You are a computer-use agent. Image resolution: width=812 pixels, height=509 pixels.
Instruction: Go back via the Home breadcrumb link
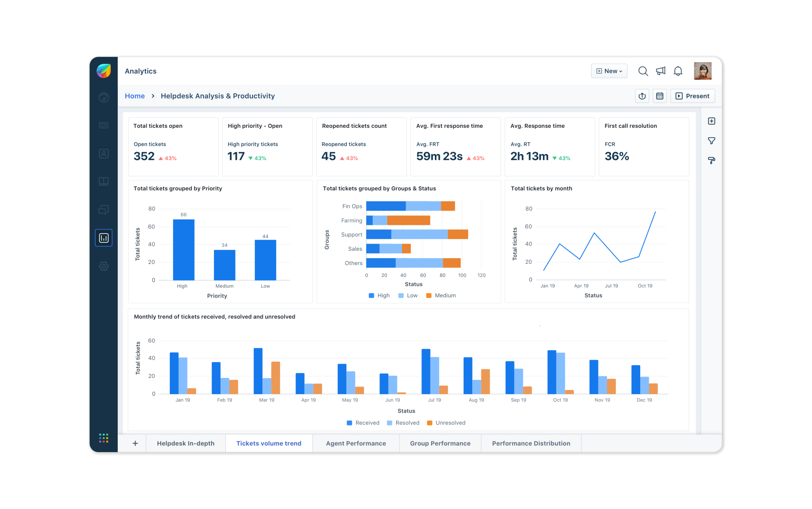click(134, 96)
